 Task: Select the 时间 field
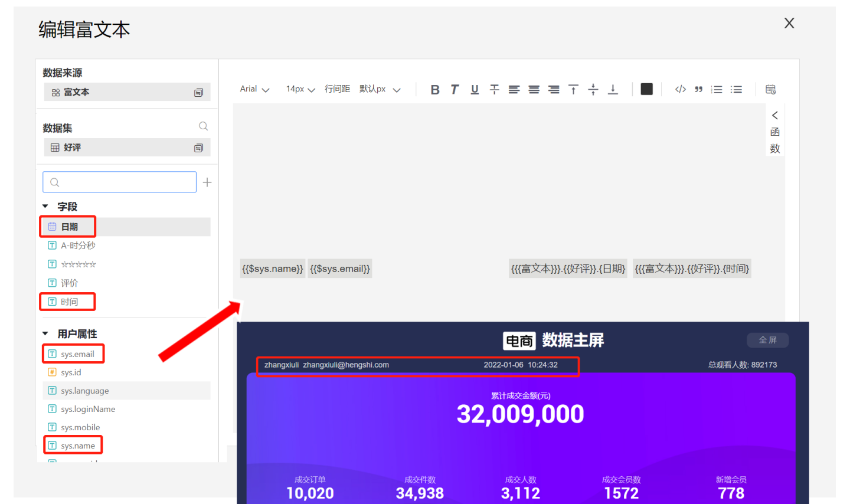(69, 302)
